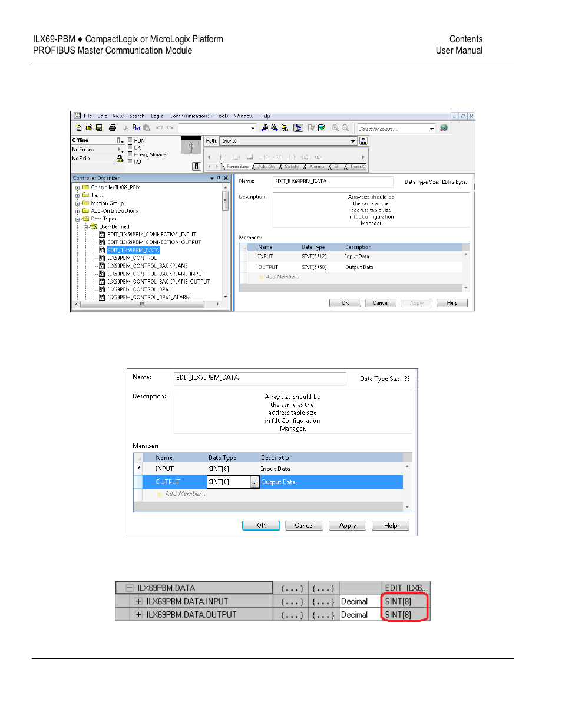The height and width of the screenshot is (728, 562).
Task: Expand the Tasks folder
Action: click(x=77, y=196)
